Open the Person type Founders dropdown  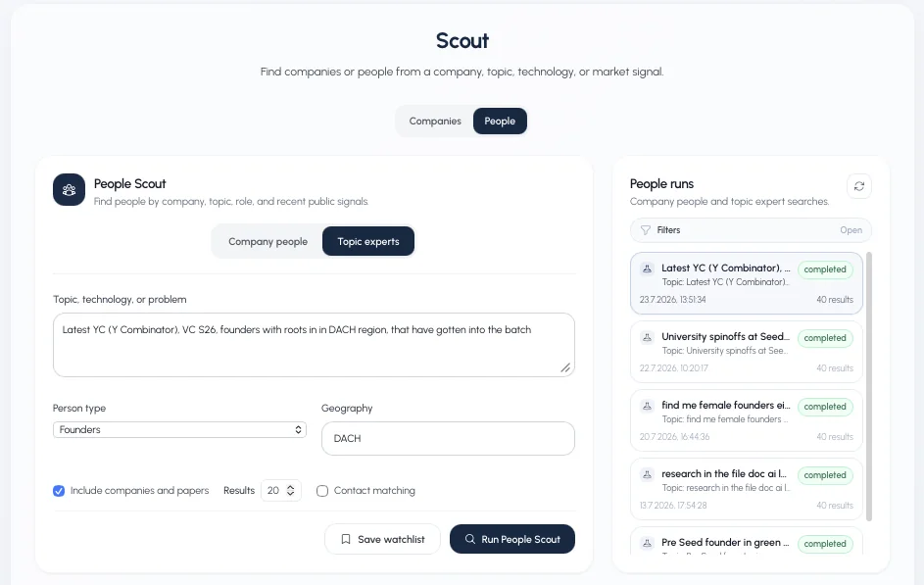click(179, 429)
